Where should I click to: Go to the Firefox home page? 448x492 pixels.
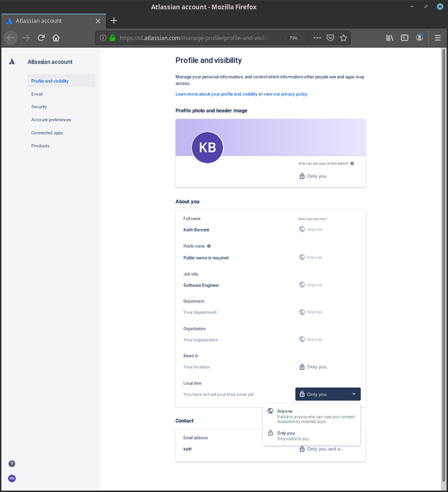coord(56,38)
